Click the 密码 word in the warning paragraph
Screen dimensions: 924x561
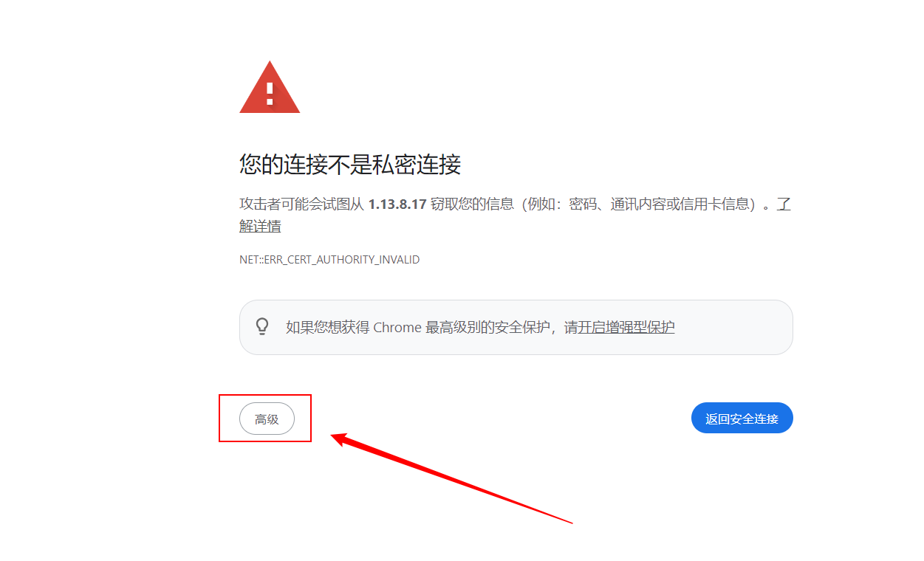pos(583,204)
